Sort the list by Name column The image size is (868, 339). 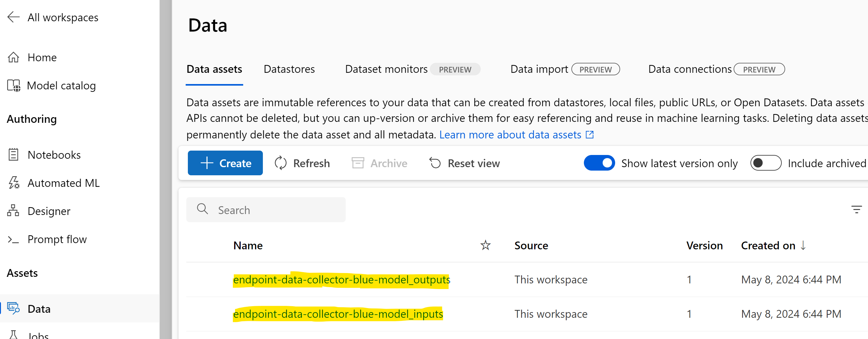pyautogui.click(x=248, y=246)
